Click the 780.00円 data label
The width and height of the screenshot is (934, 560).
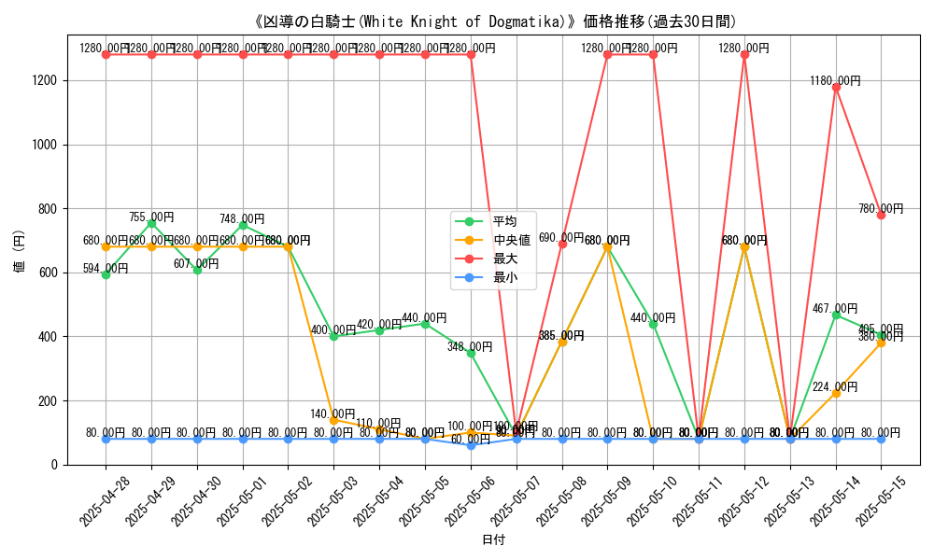tap(881, 208)
